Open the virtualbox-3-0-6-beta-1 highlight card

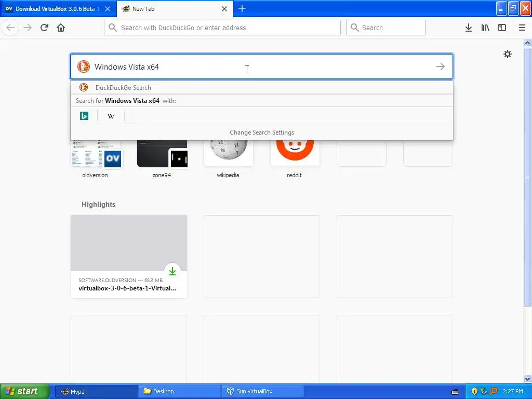pyautogui.click(x=129, y=257)
